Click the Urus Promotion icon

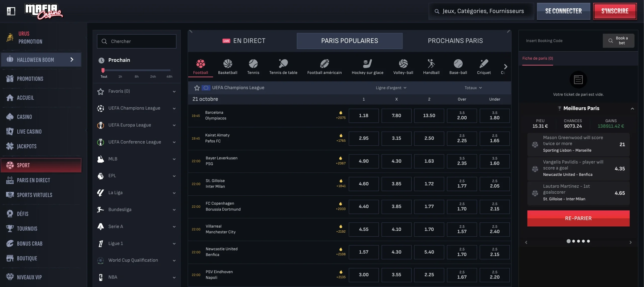[x=10, y=37]
